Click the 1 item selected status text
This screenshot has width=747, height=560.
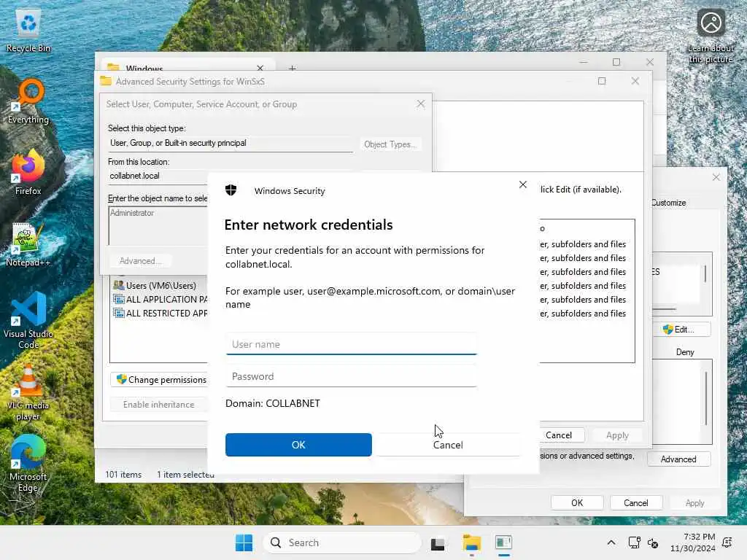coord(185,474)
